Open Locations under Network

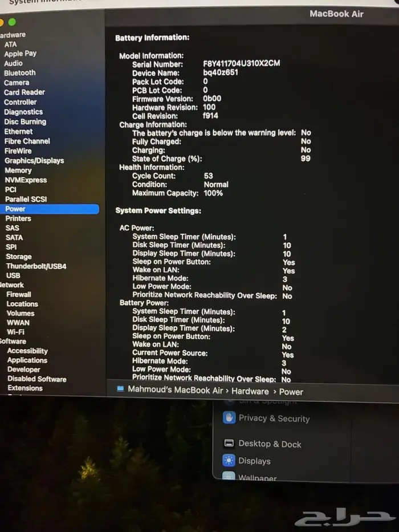[22, 304]
